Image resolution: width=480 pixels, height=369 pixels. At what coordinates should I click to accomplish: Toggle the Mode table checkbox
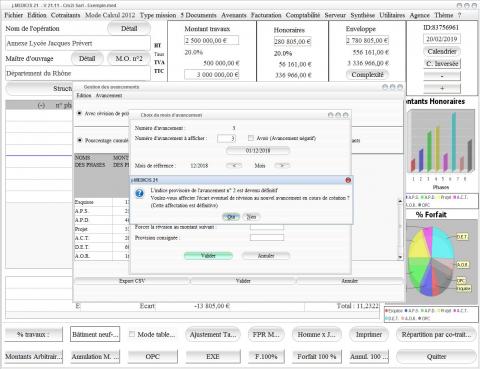pyautogui.click(x=132, y=334)
